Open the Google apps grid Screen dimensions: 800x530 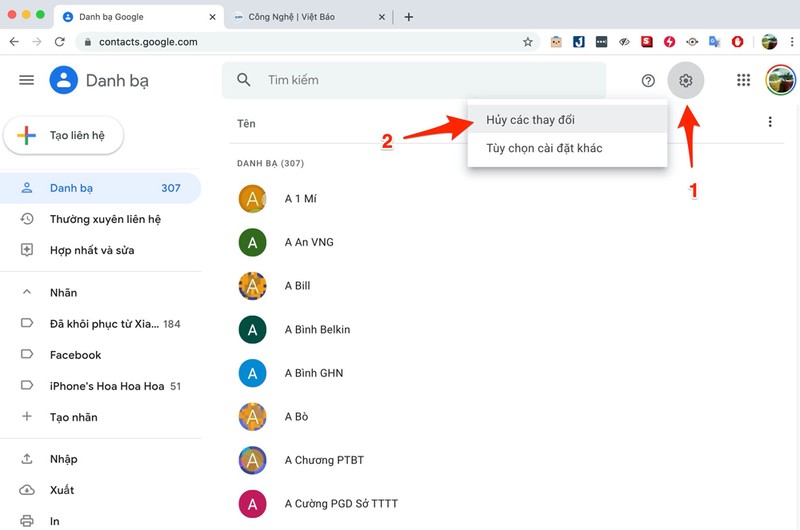(x=743, y=81)
